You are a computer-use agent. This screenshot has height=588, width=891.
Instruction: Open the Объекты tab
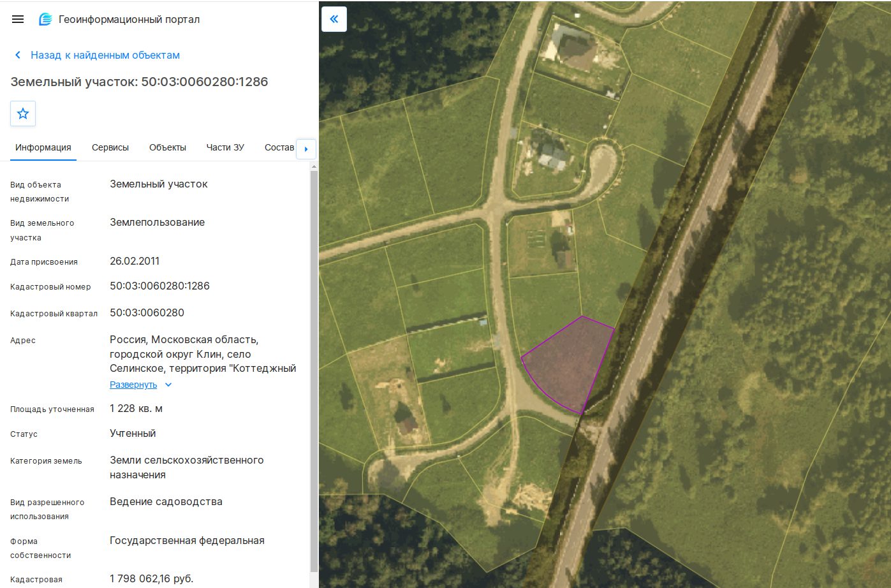168,147
